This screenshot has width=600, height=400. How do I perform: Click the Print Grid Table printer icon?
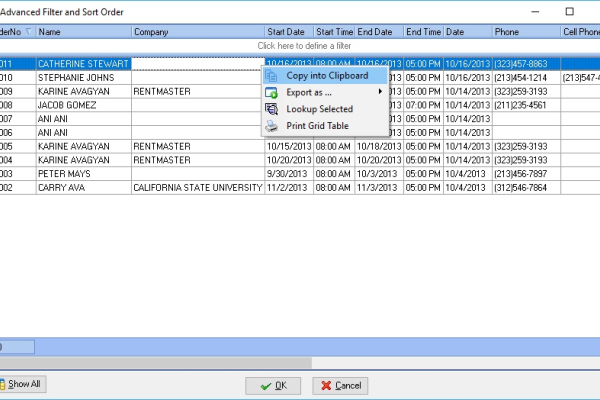(x=271, y=126)
